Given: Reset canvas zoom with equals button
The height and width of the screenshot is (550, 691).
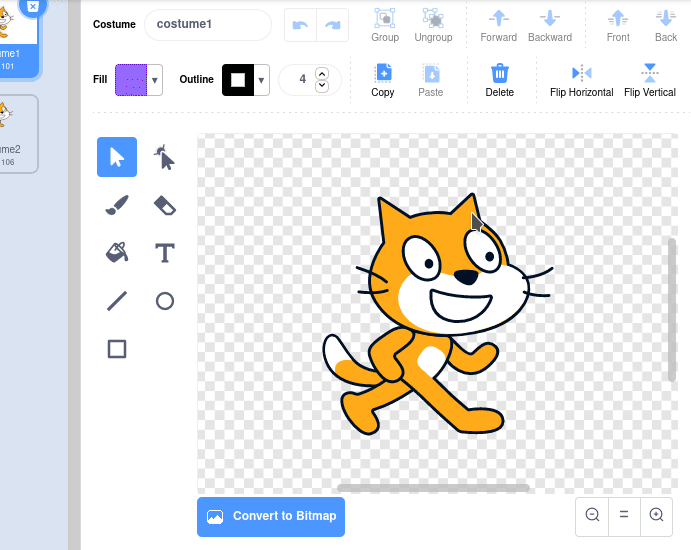Looking at the screenshot, I should (x=624, y=515).
